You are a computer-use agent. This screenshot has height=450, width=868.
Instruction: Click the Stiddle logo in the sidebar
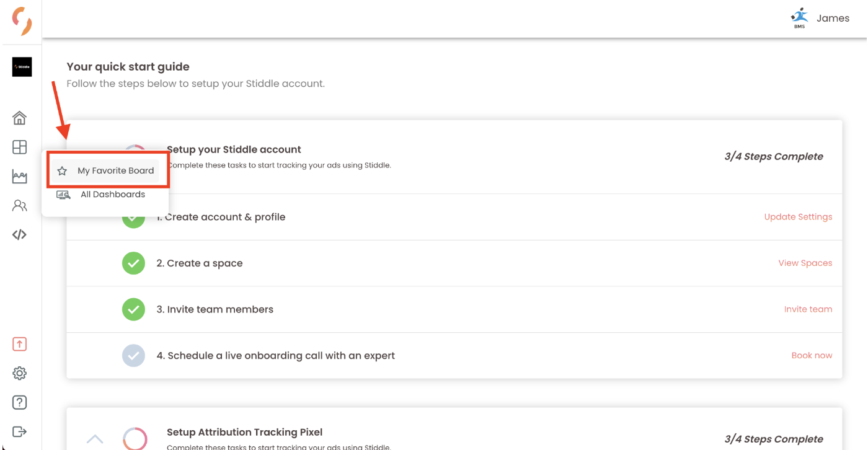click(x=22, y=21)
